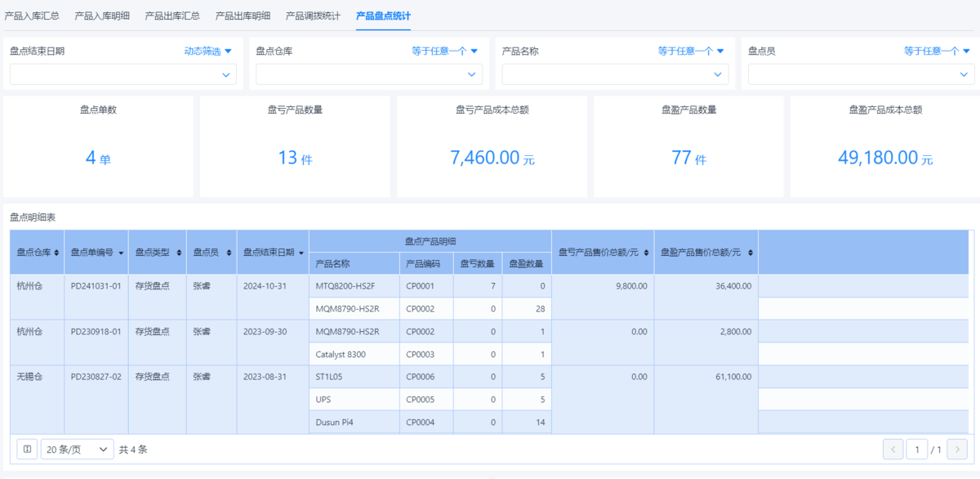The width and height of the screenshot is (980, 479).
Task: Open 等于任意一个 dropdown for 产品名称
Action: [691, 51]
